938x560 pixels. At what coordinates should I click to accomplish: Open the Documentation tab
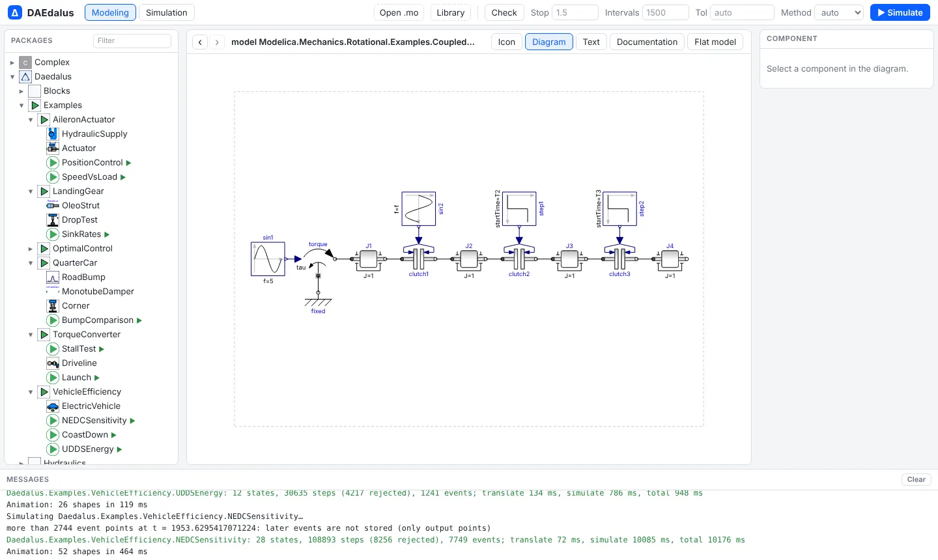pos(647,42)
